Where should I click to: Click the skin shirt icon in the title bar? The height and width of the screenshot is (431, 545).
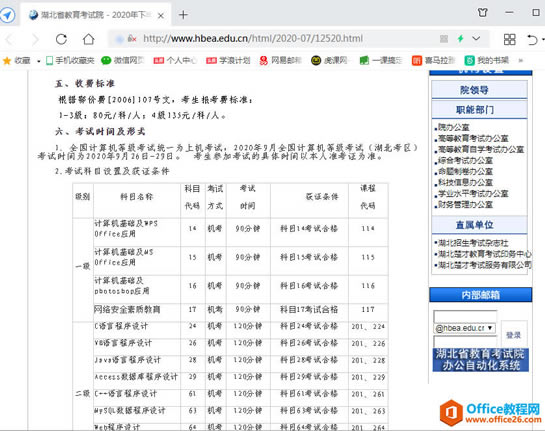pos(482,13)
